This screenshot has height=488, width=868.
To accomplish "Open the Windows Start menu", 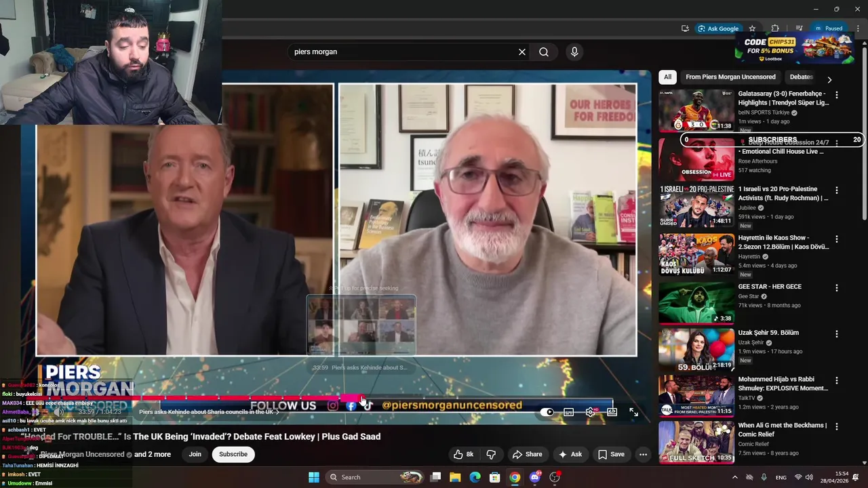I will [314, 477].
